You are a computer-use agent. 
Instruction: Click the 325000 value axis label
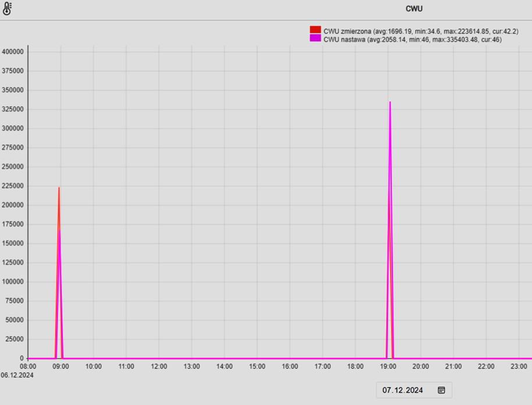[13, 109]
